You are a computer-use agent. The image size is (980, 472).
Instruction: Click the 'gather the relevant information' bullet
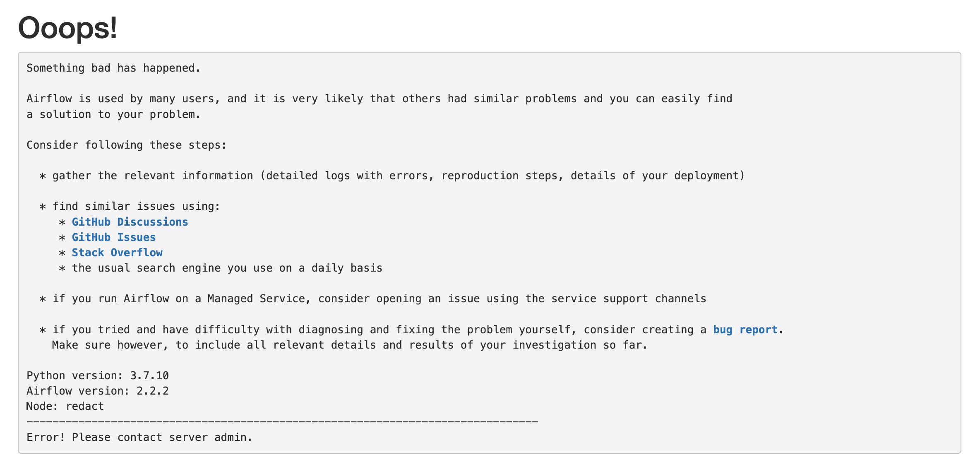(x=392, y=176)
